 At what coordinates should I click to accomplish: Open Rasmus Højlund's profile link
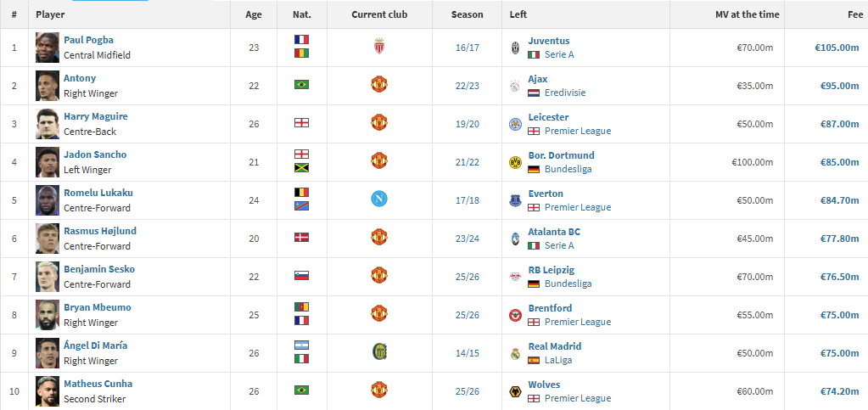click(99, 231)
